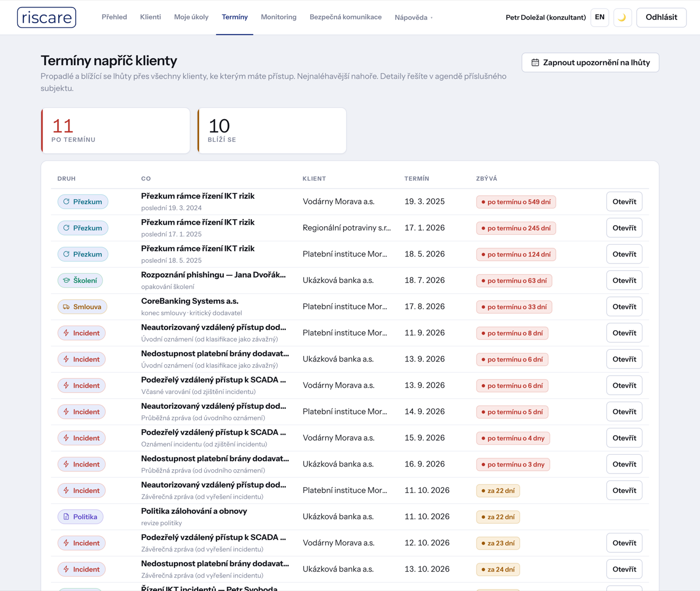Image resolution: width=700 pixels, height=591 pixels.
Task: Toggle dark mode moon icon
Action: pyautogui.click(x=622, y=17)
